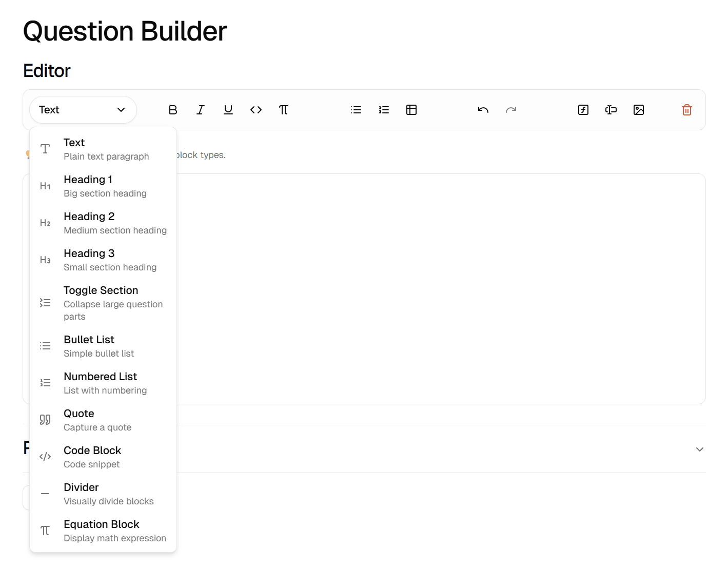Undo the last edit
This screenshot has width=728, height=569.
click(483, 109)
